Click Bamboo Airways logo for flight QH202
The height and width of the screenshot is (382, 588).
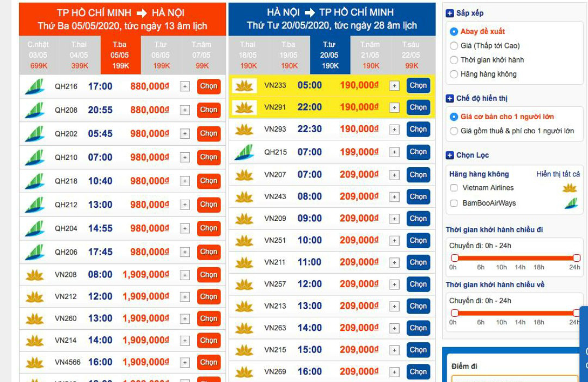(35, 133)
